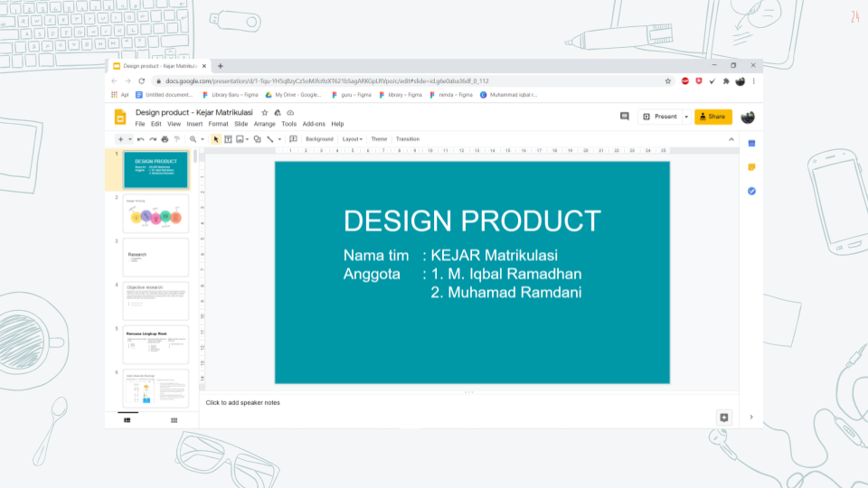The image size is (868, 488).
Task: Open the zoom level dropdown arrow
Action: 203,139
